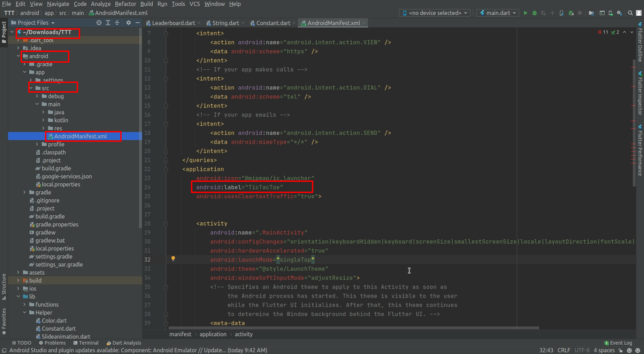
Task: Open the Terminal tool window
Action: 86,343
